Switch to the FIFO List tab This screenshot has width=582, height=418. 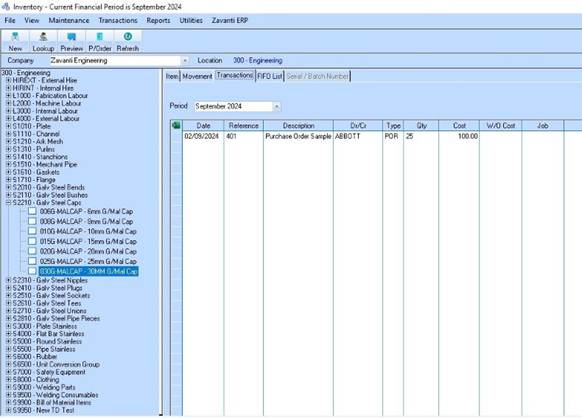(x=270, y=76)
